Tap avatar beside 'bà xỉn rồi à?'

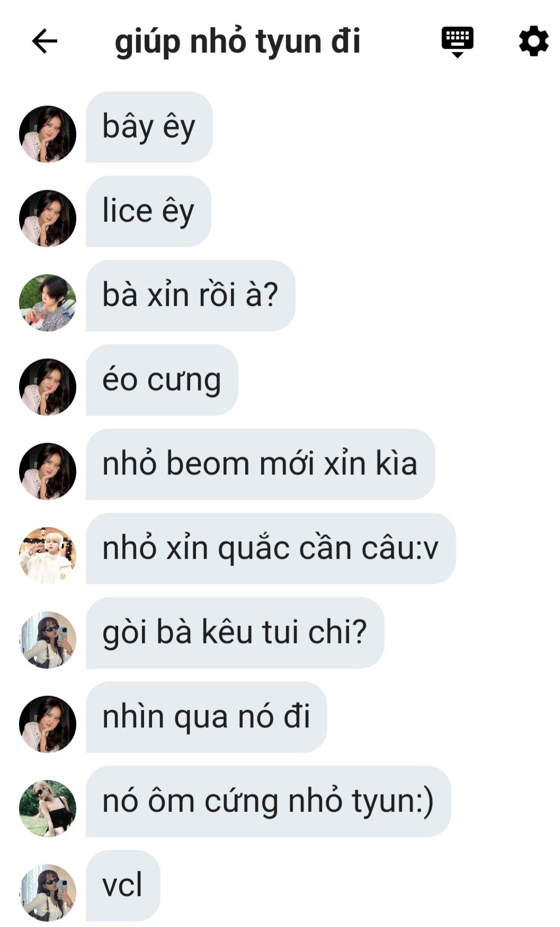pyautogui.click(x=48, y=303)
